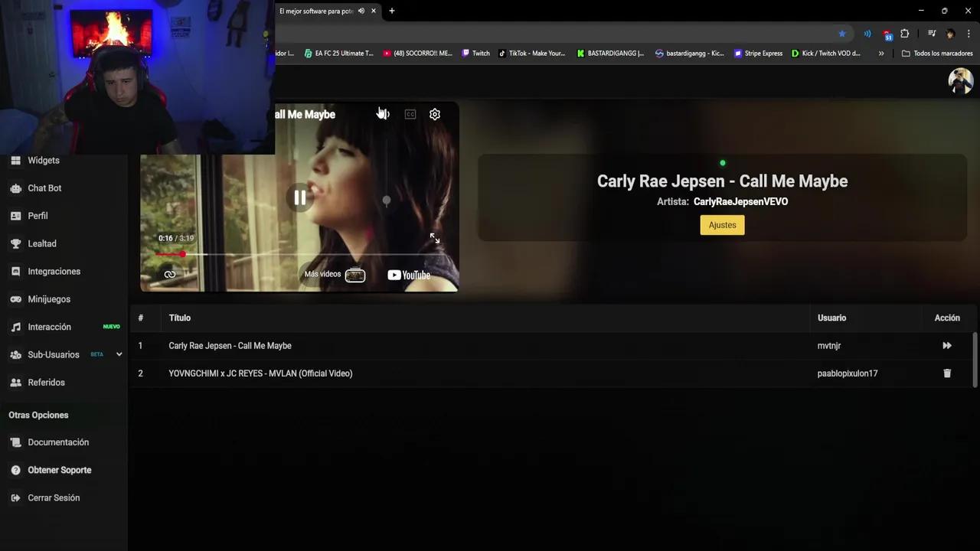Viewport: 980px width, 551px height.
Task: Open the Kick / Twitch VOD bookmark
Action: 826,54
